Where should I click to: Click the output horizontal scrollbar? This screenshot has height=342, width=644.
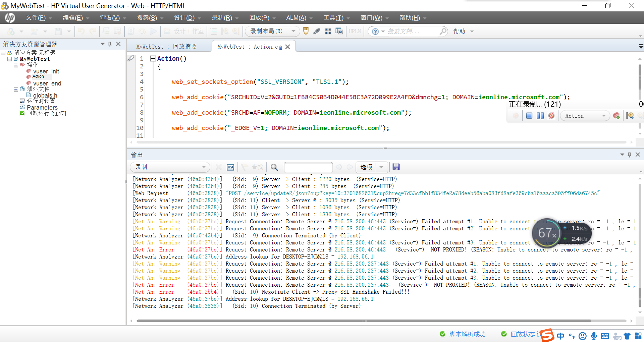(x=364, y=321)
